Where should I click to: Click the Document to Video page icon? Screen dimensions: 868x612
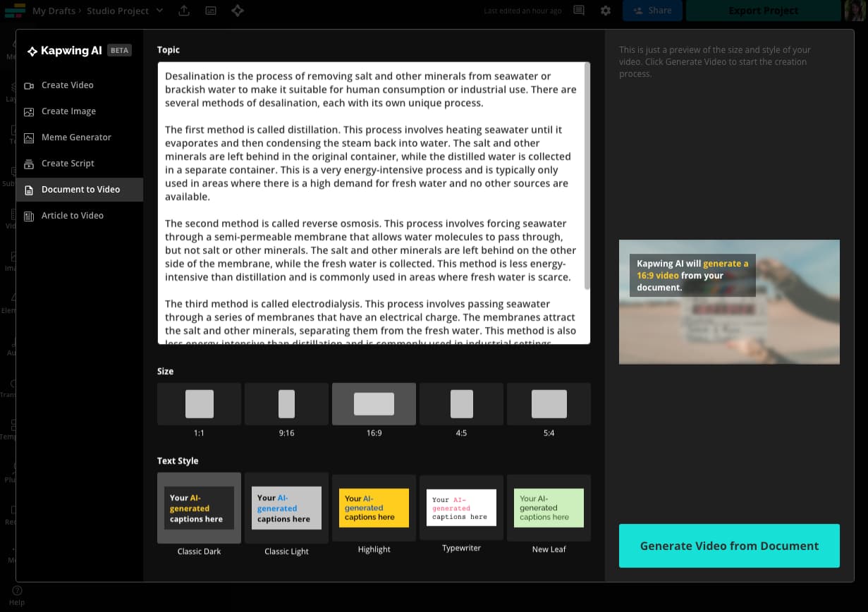(x=29, y=190)
